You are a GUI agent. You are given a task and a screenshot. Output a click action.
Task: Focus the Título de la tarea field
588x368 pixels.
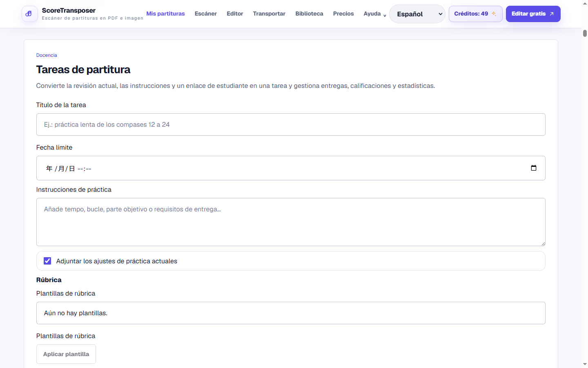291,125
